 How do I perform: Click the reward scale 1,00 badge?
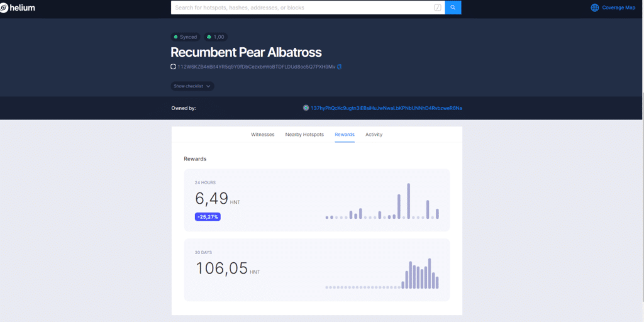tap(215, 37)
